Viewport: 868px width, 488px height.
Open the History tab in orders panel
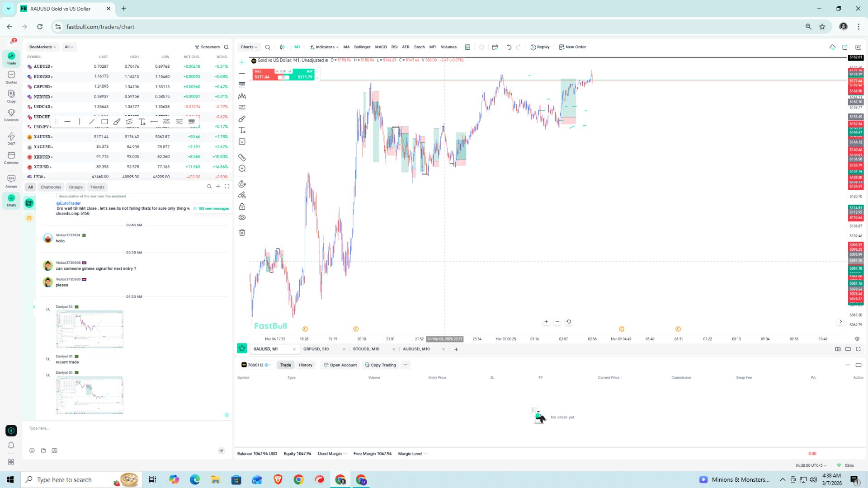point(305,365)
